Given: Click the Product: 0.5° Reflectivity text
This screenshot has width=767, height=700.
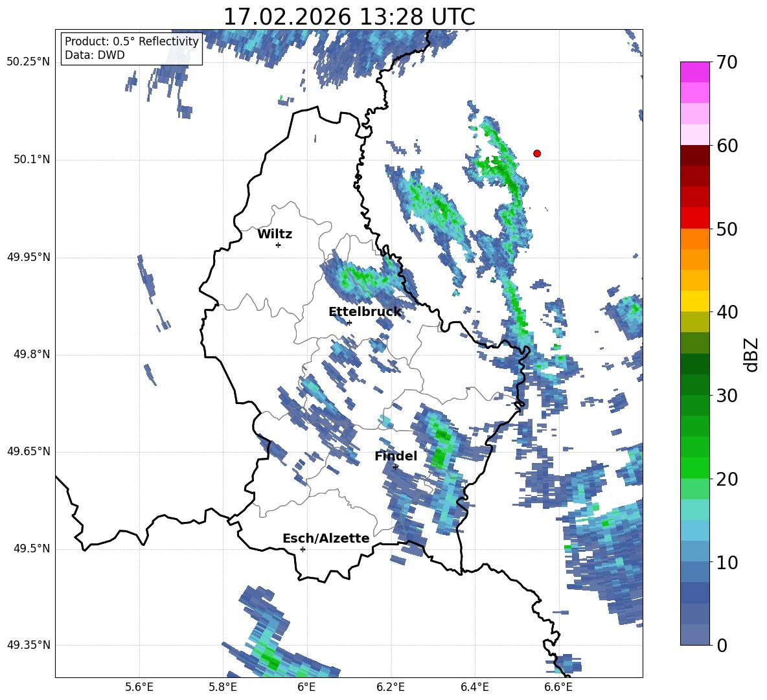Looking at the screenshot, I should point(132,41).
